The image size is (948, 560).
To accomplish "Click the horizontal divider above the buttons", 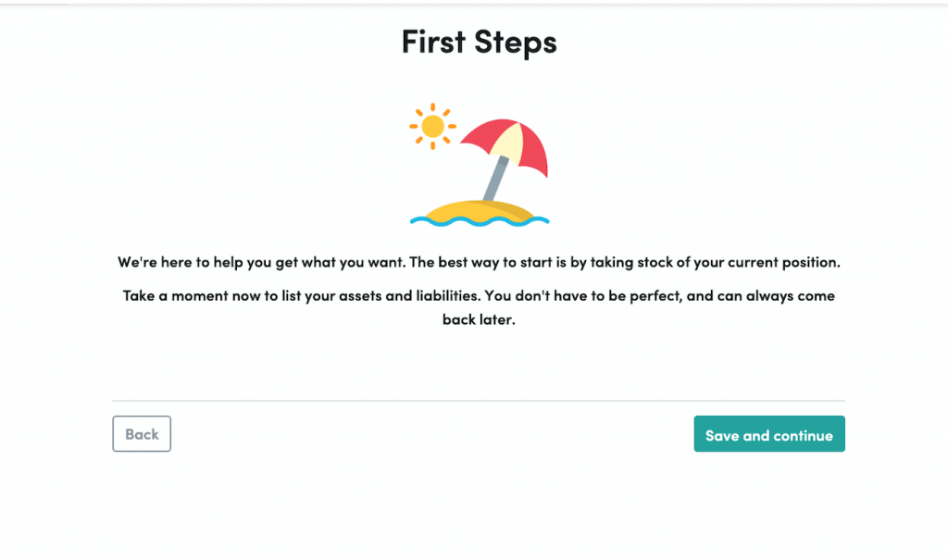I will 479,401.
